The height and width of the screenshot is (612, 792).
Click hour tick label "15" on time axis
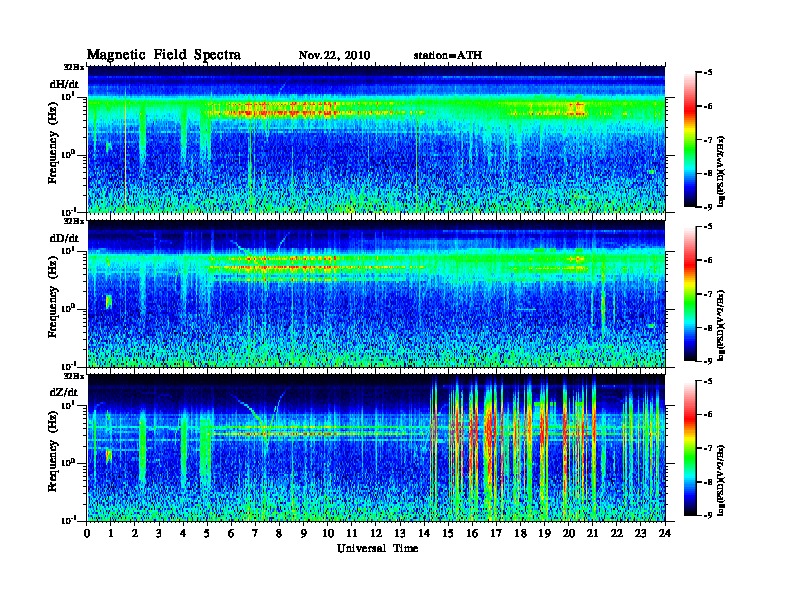point(448,533)
